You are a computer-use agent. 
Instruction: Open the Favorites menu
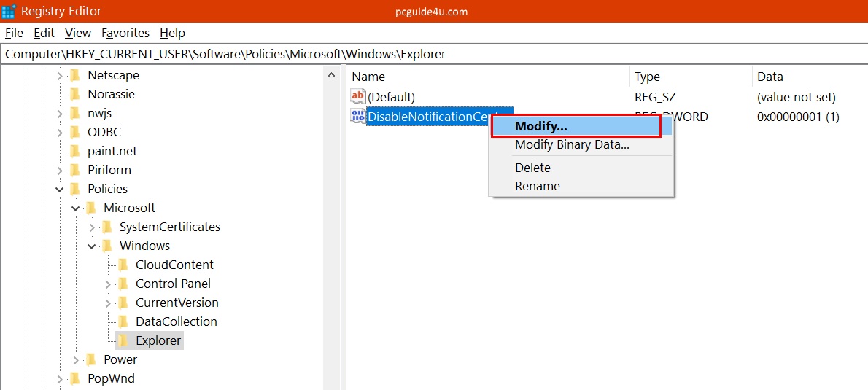125,33
